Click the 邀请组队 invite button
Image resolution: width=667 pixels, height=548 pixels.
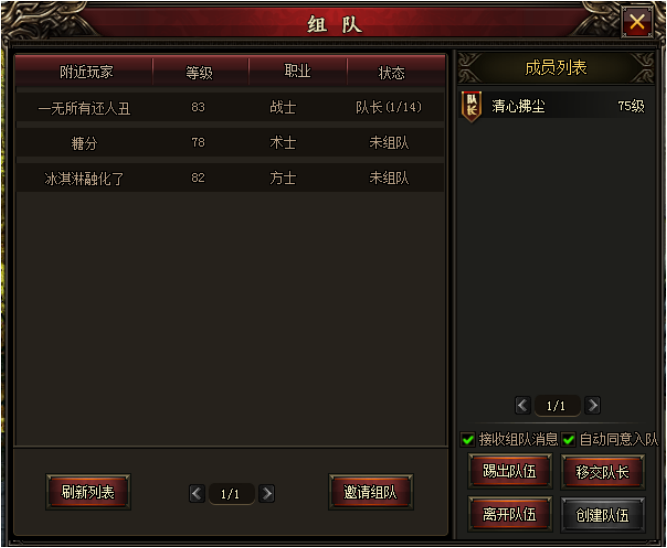(x=371, y=492)
